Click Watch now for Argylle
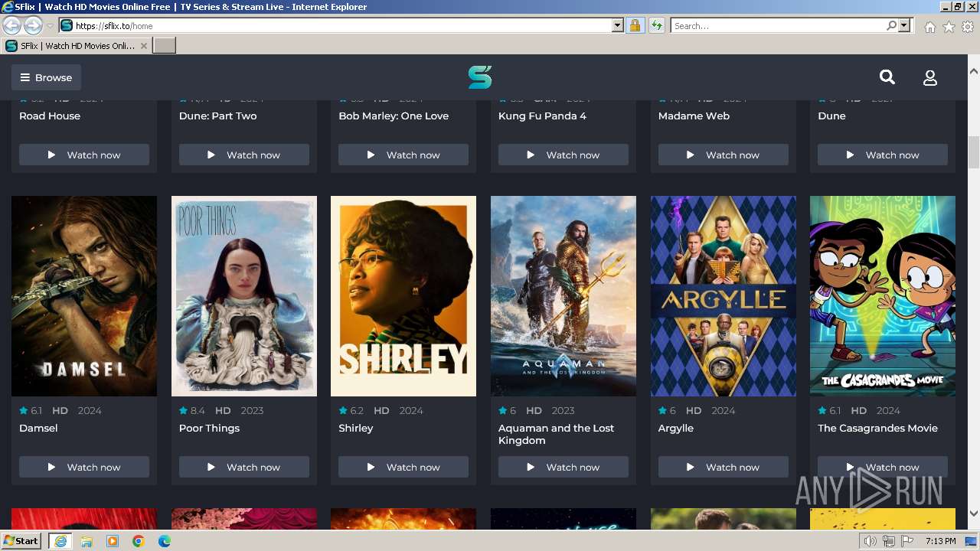Image resolution: width=980 pixels, height=551 pixels. click(724, 467)
